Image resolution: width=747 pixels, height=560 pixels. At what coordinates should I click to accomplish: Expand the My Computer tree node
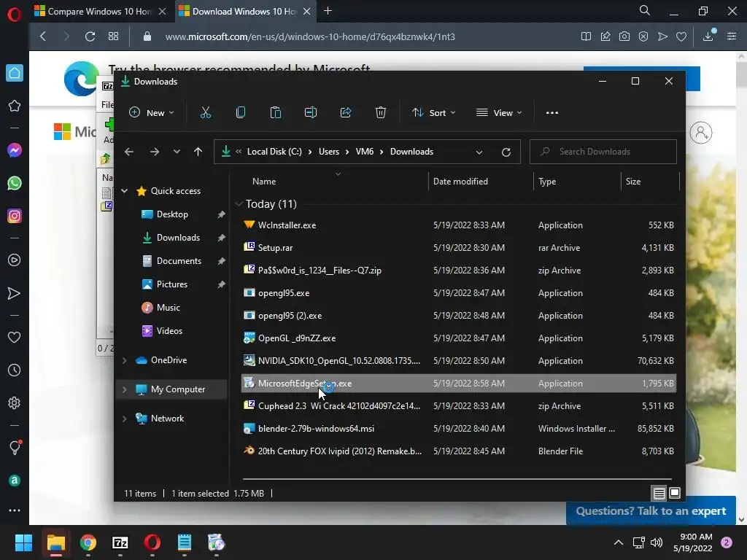click(x=124, y=389)
